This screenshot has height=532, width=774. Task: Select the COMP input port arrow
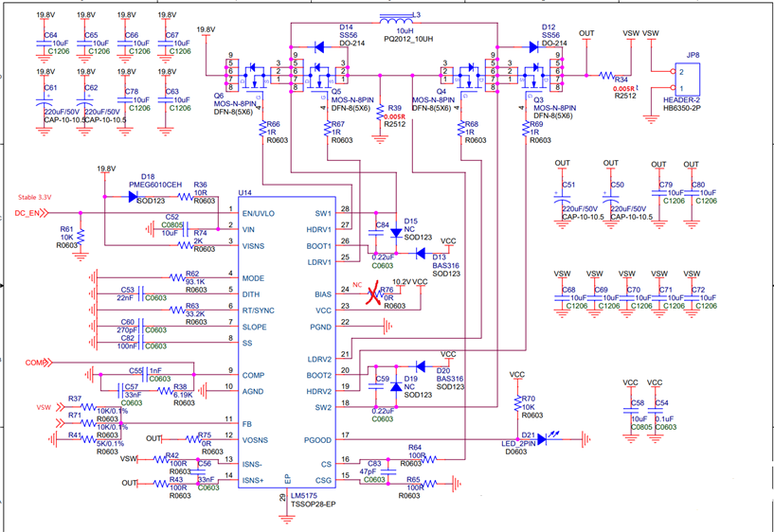(x=46, y=363)
